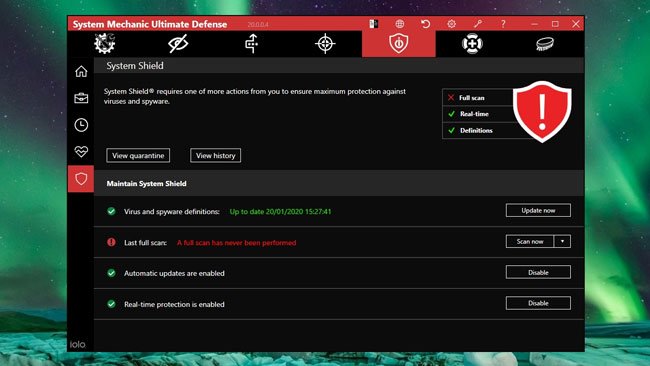This screenshot has width=650, height=366.
Task: Click the System Shield page title
Action: pos(135,65)
